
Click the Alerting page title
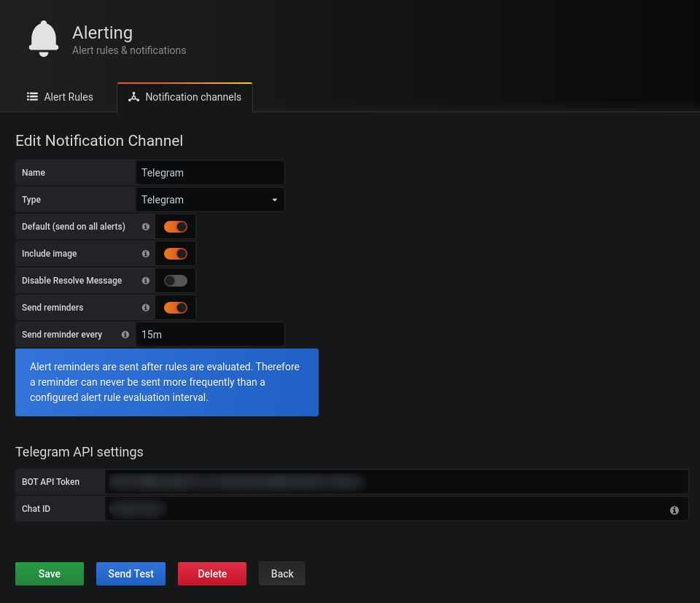point(103,33)
